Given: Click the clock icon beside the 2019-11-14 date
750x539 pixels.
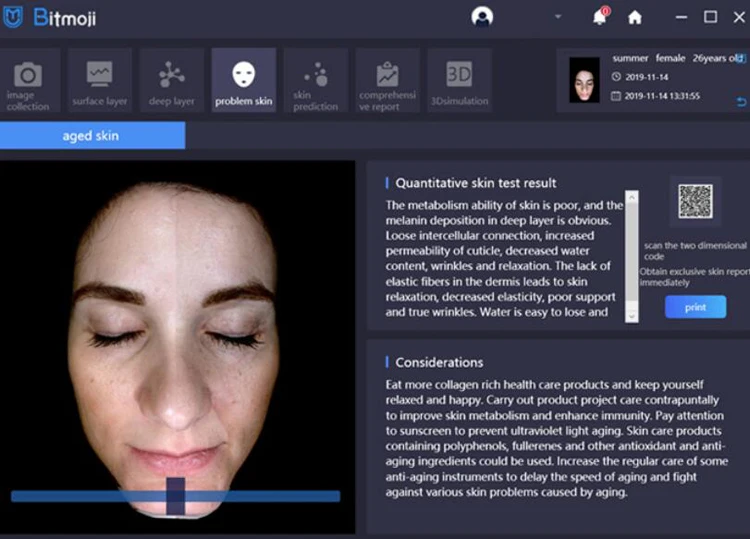Looking at the screenshot, I should click(x=616, y=77).
